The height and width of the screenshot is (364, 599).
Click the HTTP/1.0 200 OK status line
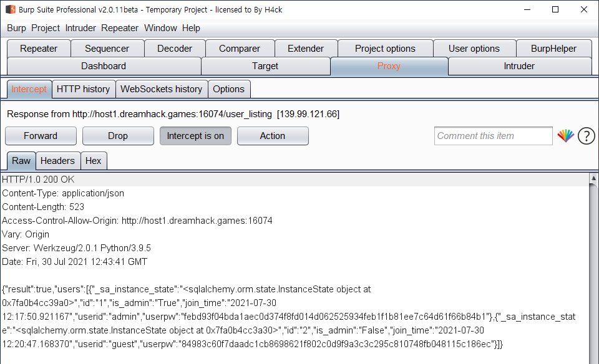pos(38,180)
